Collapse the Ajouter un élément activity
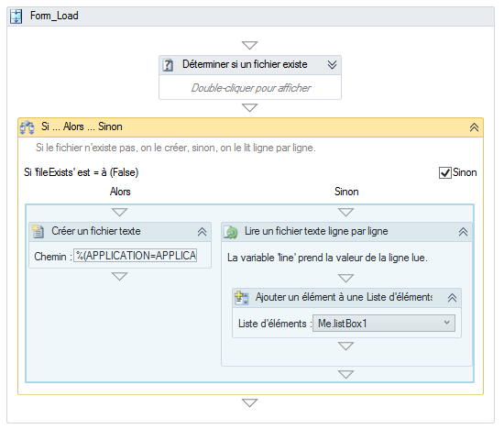This screenshot has height=429, width=504. [452, 298]
